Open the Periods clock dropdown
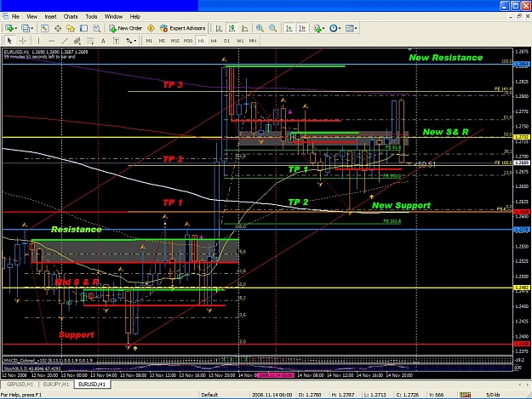Image resolution: width=532 pixels, height=399 pixels. tap(335, 28)
